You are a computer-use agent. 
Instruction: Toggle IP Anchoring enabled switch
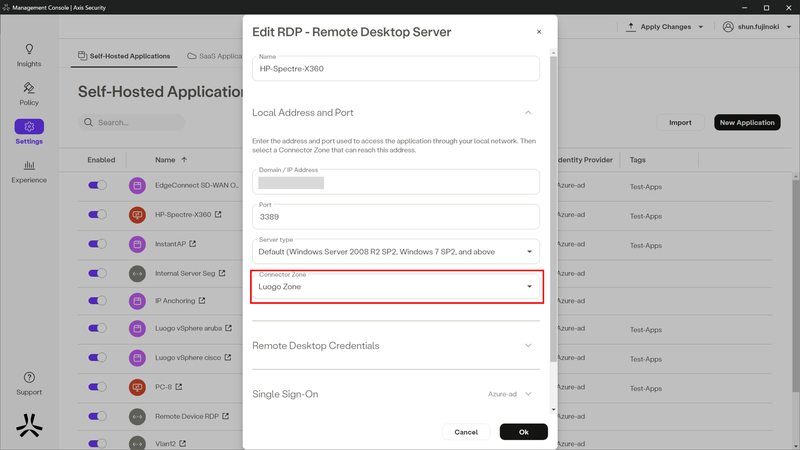(97, 301)
